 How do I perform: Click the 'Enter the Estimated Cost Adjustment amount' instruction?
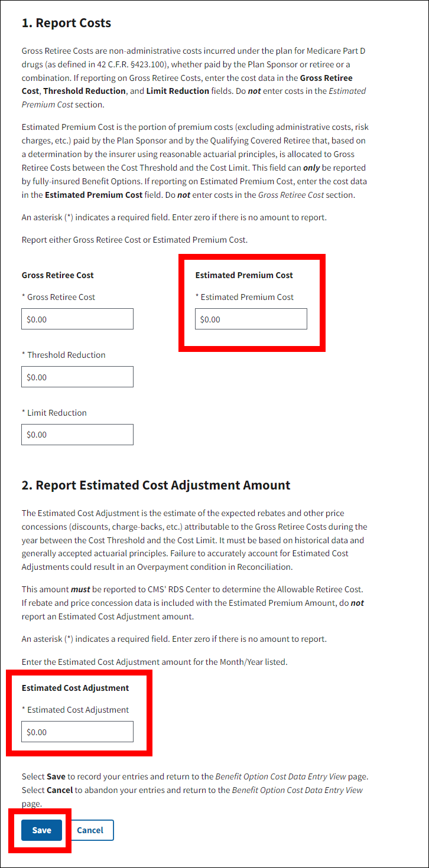(x=154, y=662)
